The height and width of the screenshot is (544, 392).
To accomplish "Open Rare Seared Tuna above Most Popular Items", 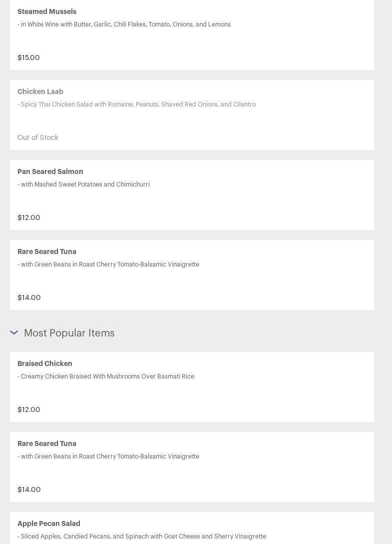I will pyautogui.click(x=47, y=251).
